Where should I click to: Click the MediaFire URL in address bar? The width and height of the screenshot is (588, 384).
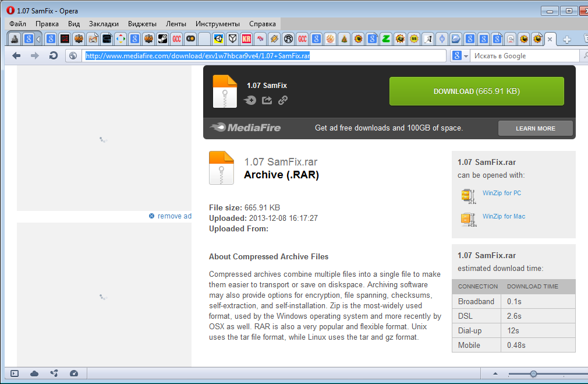197,56
